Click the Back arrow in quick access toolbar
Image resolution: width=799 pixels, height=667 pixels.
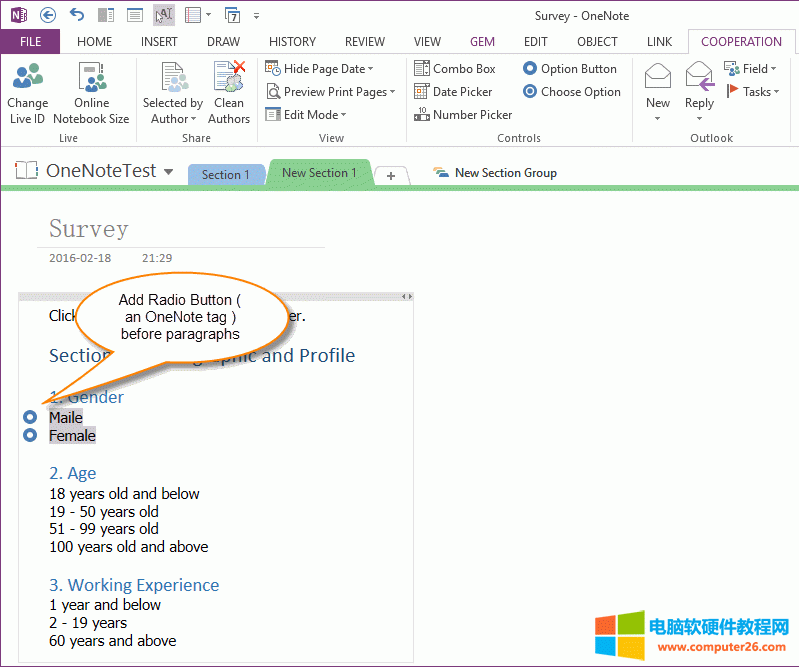[48, 15]
